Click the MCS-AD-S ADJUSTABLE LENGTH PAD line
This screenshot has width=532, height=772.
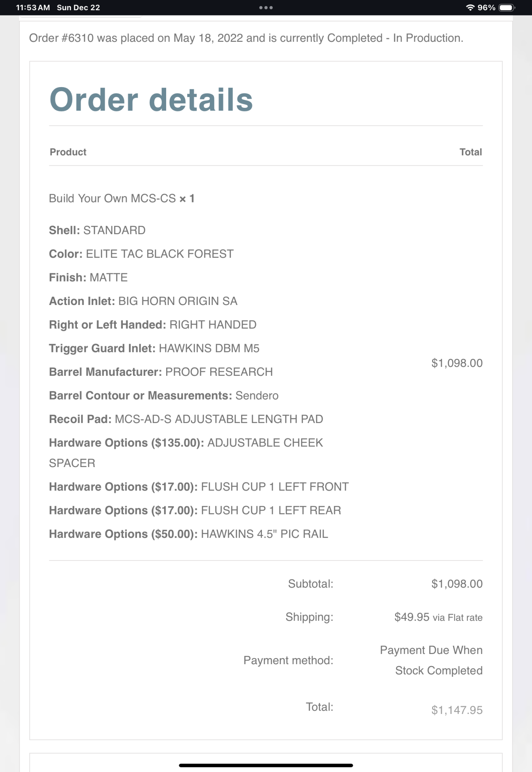coord(219,419)
